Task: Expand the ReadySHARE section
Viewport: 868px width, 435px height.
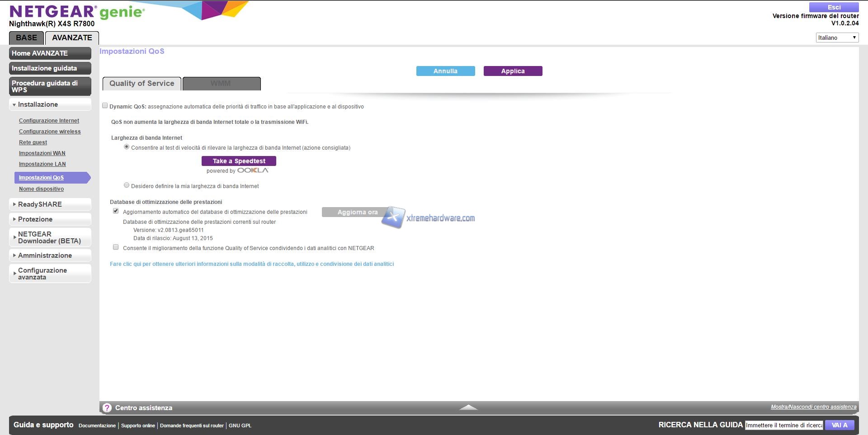Action: coord(50,204)
